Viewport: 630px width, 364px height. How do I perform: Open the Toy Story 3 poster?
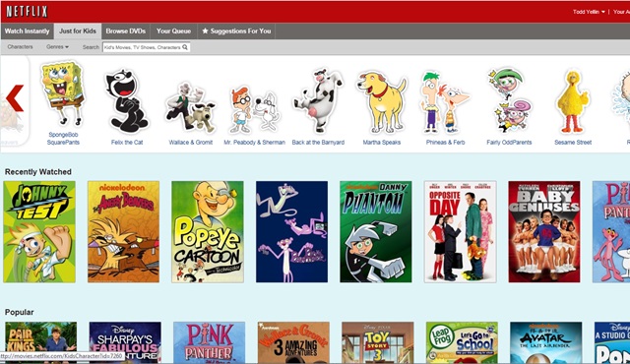377,342
